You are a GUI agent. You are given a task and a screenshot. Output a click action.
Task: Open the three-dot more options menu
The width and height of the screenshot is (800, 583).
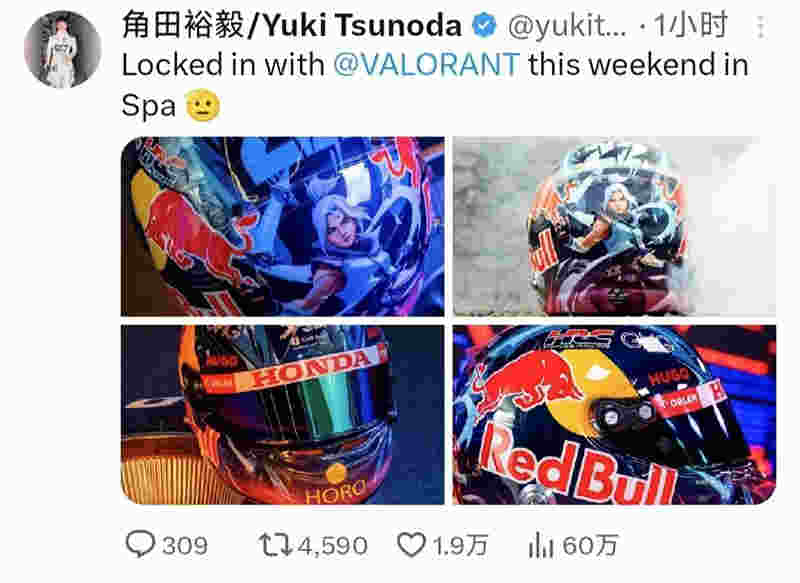tap(760, 27)
